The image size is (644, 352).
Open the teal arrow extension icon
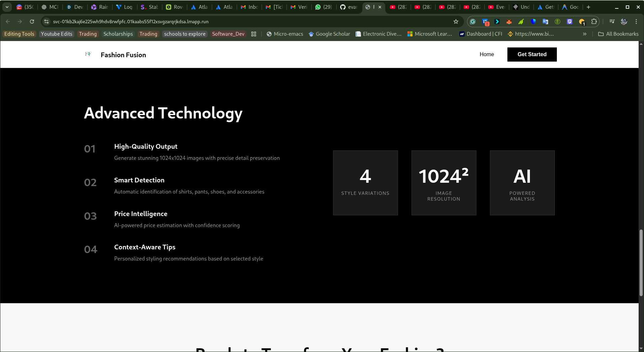coord(497,22)
